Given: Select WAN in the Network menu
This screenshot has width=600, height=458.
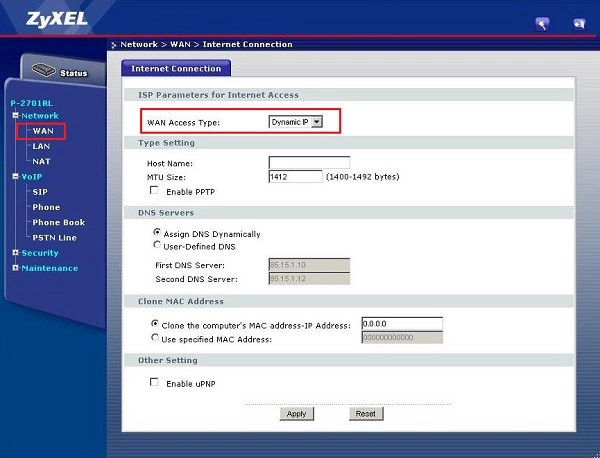Looking at the screenshot, I should (x=43, y=131).
